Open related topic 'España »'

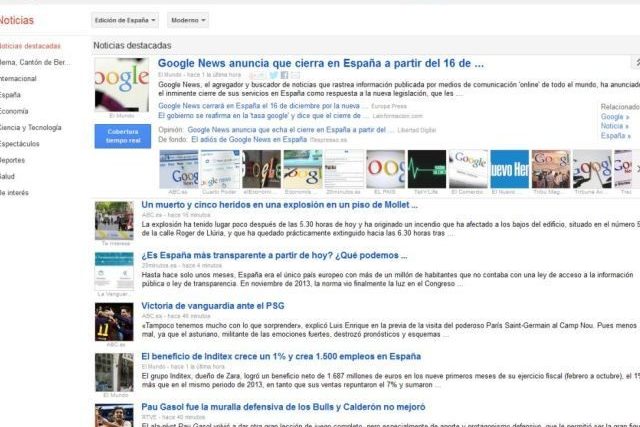(x=616, y=136)
